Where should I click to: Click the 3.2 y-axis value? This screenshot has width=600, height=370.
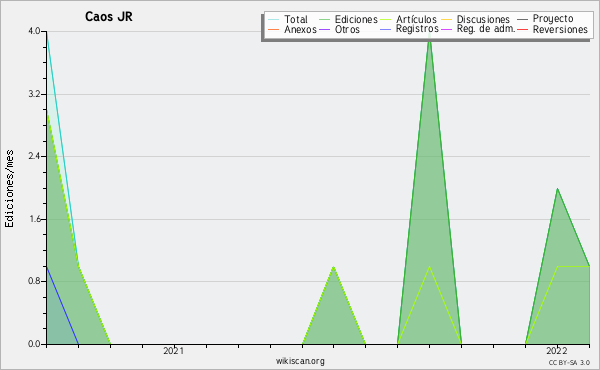click(x=34, y=94)
